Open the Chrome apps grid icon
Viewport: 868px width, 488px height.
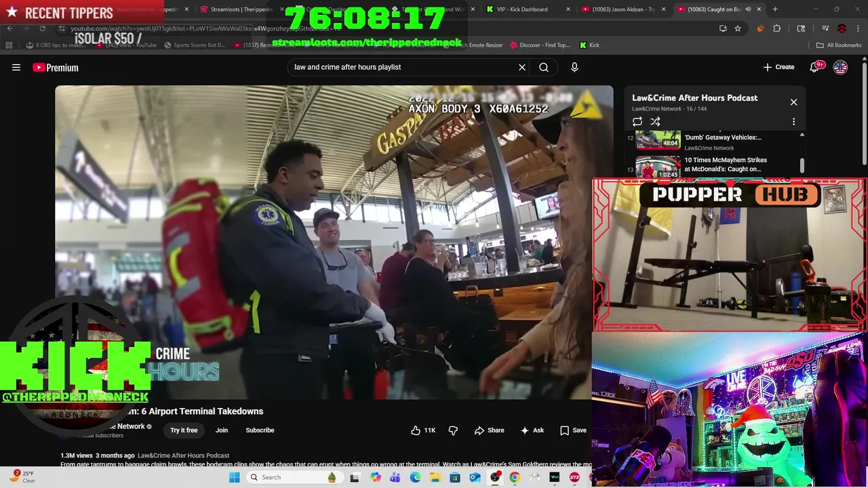click(9, 45)
